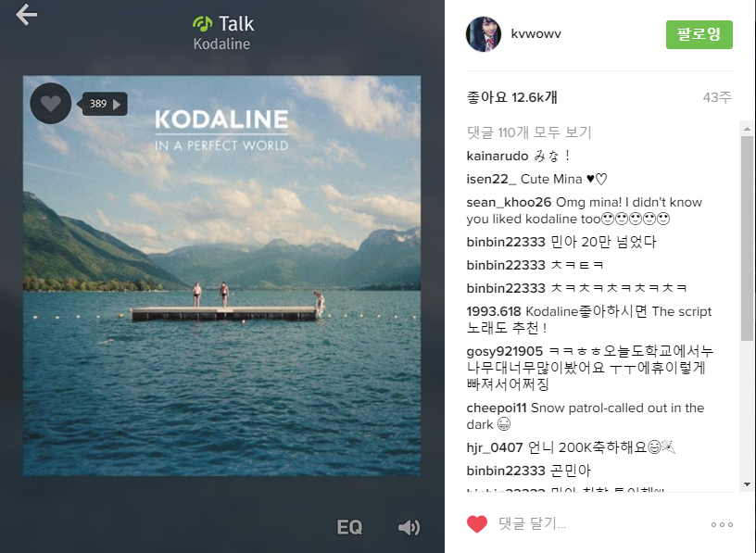
Task: Open the kvwowv username link
Action: [535, 33]
